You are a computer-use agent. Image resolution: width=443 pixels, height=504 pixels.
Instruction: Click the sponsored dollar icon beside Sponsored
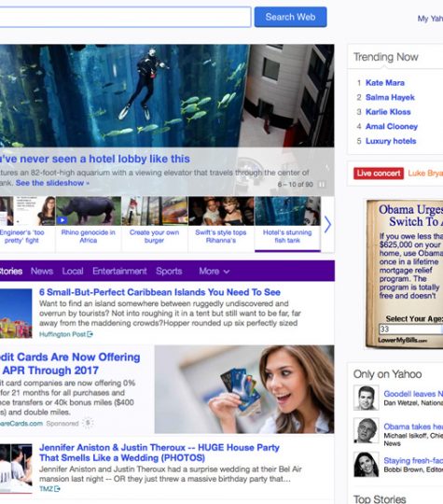point(88,423)
